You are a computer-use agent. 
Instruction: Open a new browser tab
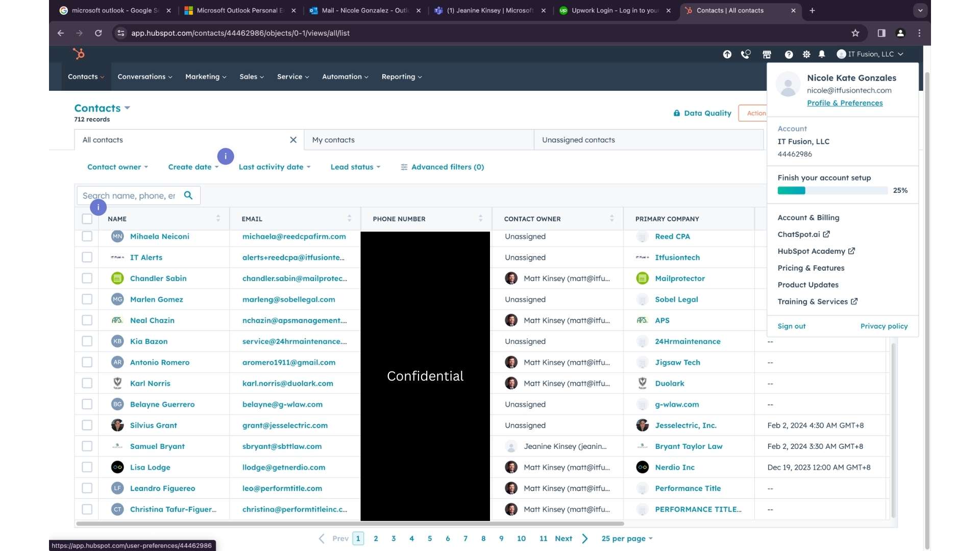click(812, 10)
